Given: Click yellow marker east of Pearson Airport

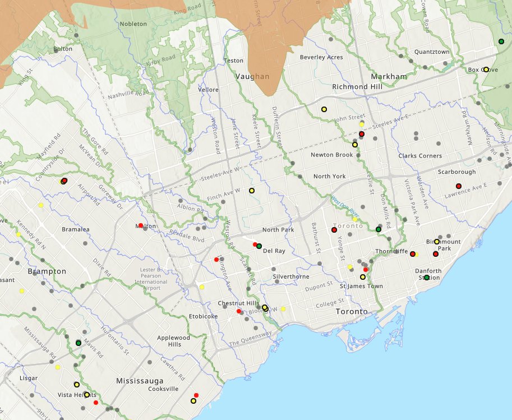Looking at the screenshot, I should pos(202,287).
